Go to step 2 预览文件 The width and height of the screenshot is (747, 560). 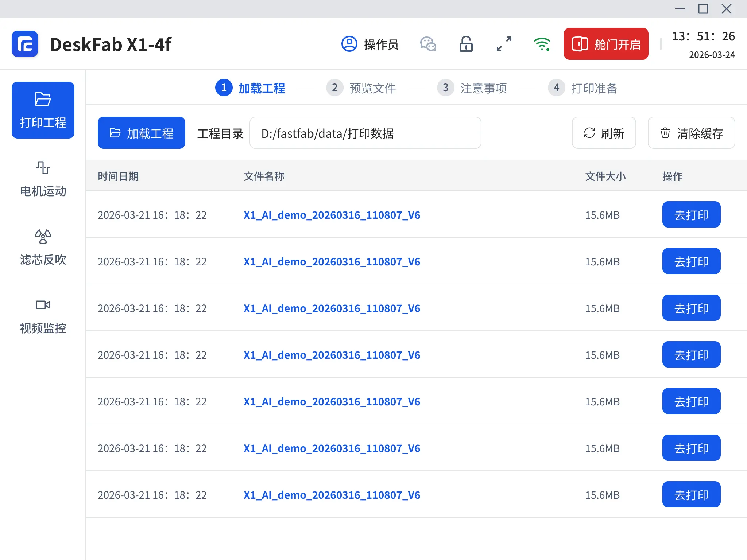tap(361, 88)
